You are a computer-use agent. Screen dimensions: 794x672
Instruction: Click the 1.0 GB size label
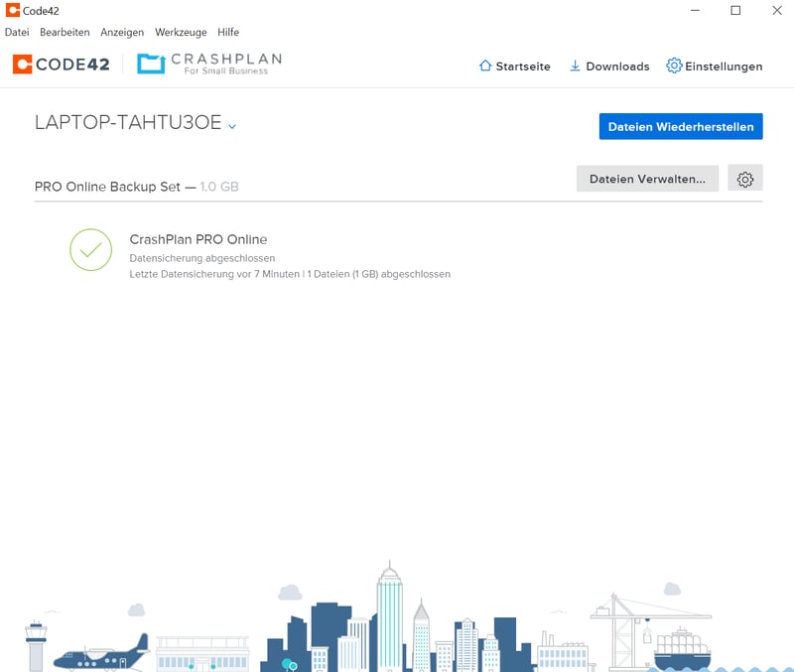click(x=219, y=187)
